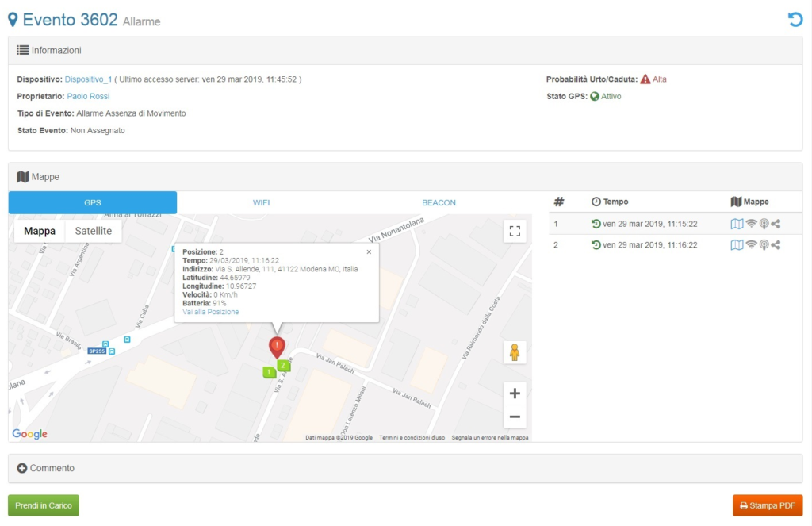The width and height of the screenshot is (812, 526).
Task: Click the red alarm marker on map
Action: click(277, 347)
